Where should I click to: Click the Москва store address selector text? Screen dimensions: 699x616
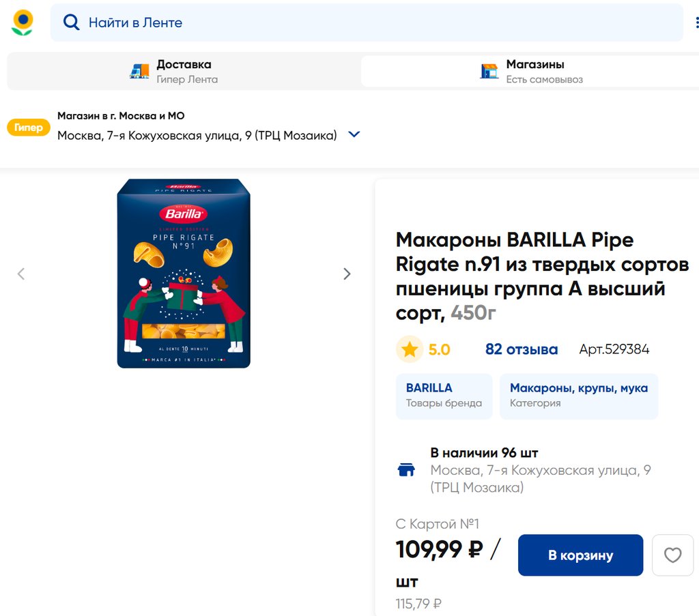pos(197,135)
